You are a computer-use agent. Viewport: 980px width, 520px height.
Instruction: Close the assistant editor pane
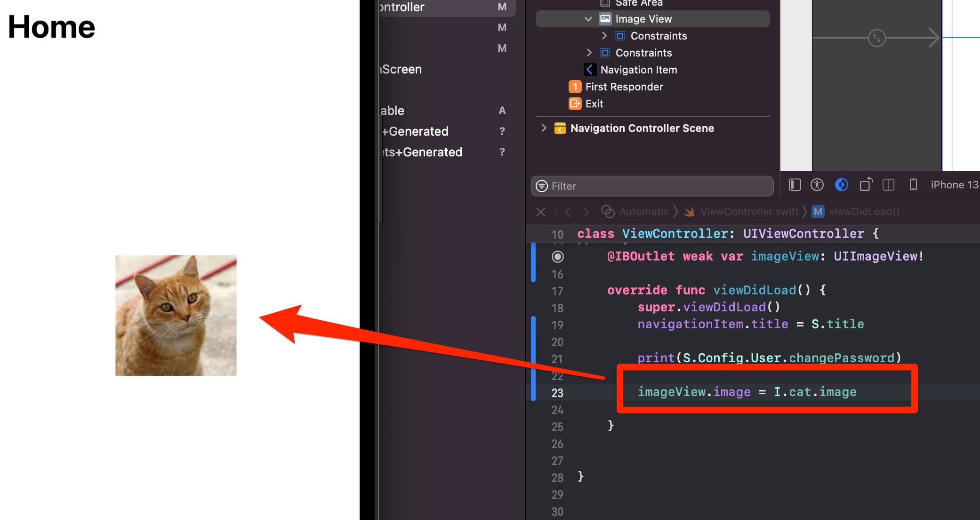(541, 212)
